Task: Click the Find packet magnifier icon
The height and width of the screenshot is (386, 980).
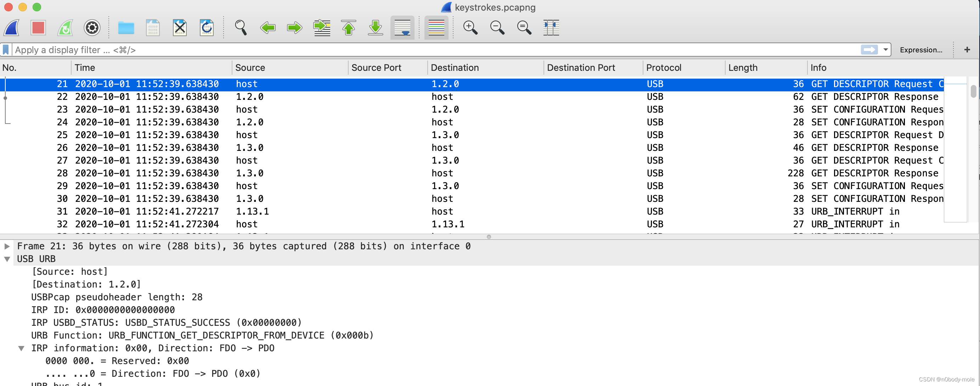Action: click(x=241, y=28)
